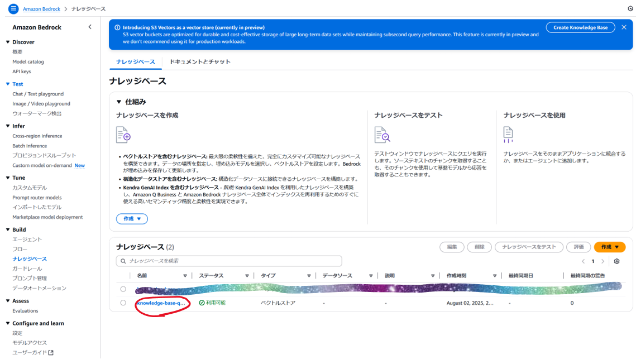Click the external link icon beside ユーザーガイド
Viewport: 636px width, 364px height.
pos(51,353)
